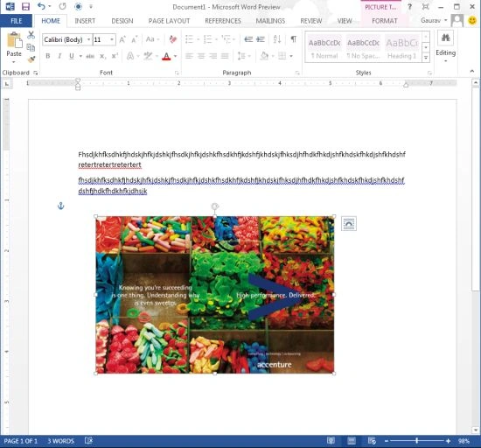Open the MAILINGS tab
The height and width of the screenshot is (448, 481).
click(x=270, y=21)
